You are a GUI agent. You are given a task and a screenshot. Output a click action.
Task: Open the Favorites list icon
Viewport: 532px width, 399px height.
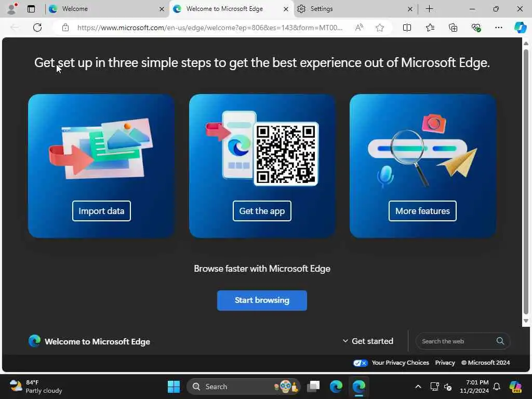coord(430,28)
